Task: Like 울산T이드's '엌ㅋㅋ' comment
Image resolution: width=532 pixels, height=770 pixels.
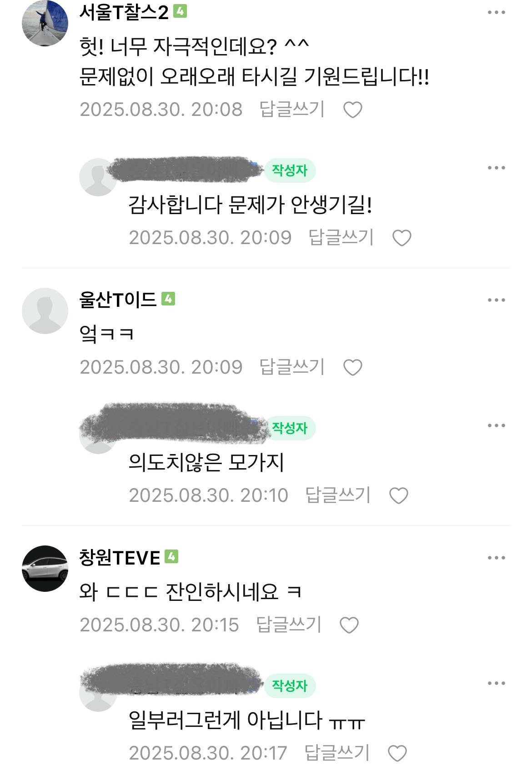Action: pos(352,367)
